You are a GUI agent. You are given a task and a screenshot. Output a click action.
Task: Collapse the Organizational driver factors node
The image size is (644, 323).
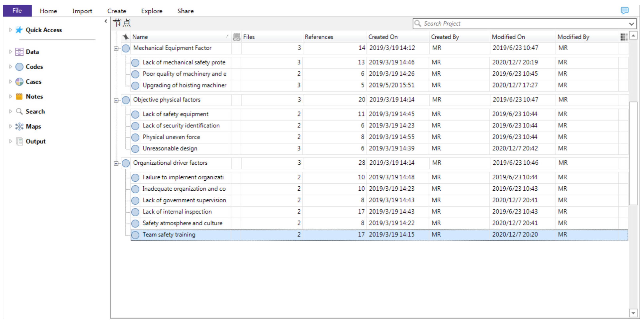tap(116, 164)
